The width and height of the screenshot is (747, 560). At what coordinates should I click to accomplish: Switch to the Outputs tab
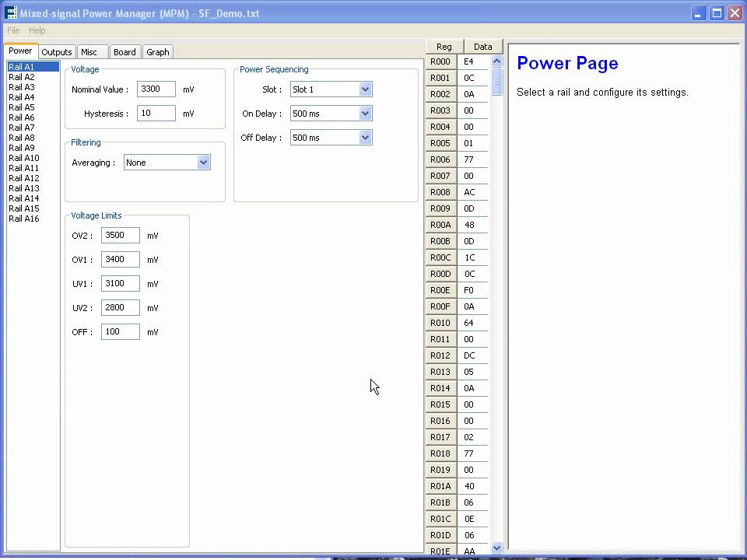pos(56,52)
